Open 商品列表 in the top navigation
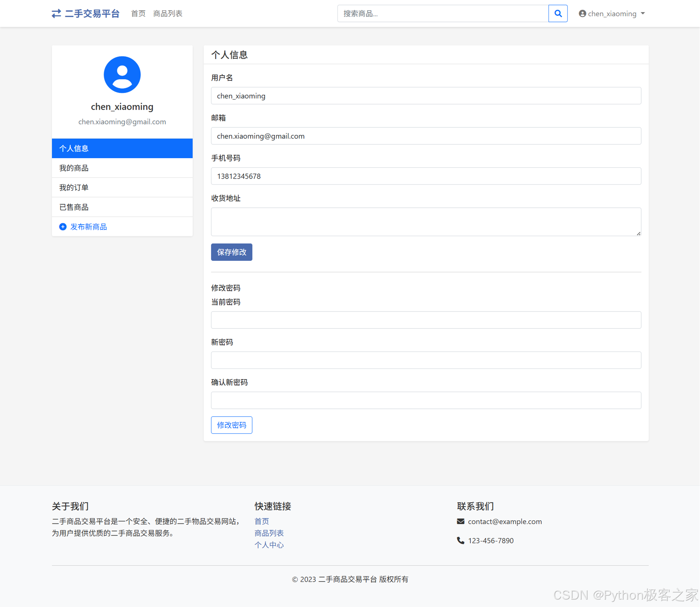This screenshot has width=700, height=607. click(x=168, y=13)
